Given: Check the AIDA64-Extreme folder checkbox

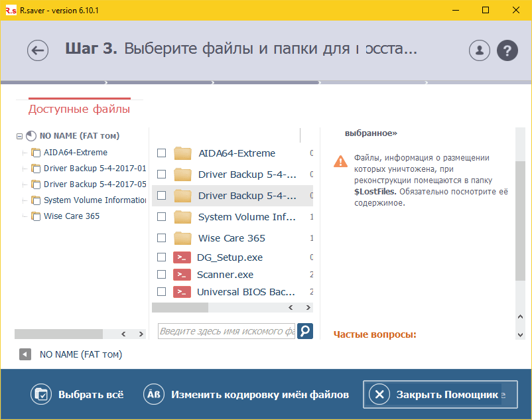Looking at the screenshot, I should [161, 153].
